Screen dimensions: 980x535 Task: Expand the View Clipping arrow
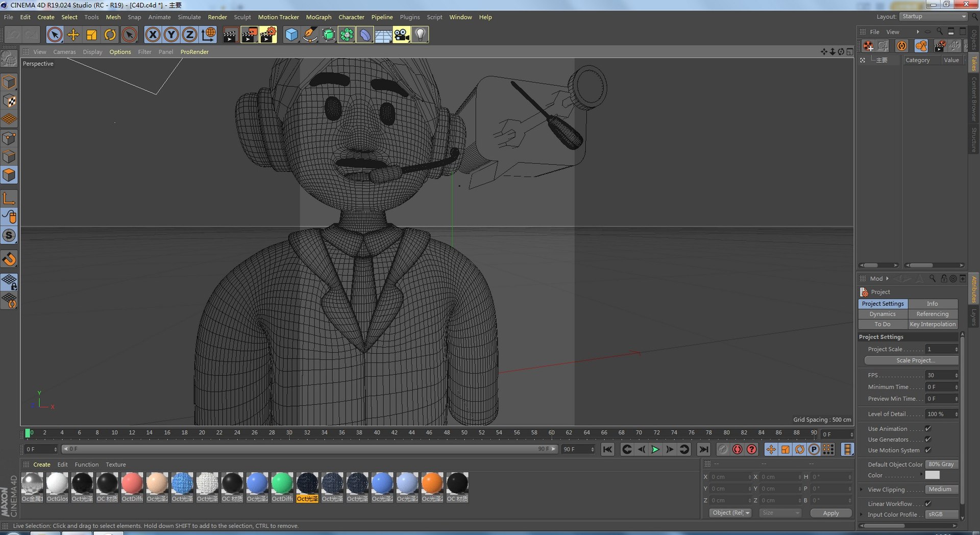pos(862,490)
